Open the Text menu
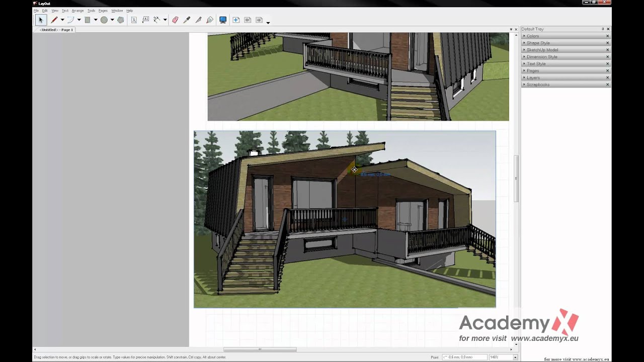 [65, 11]
